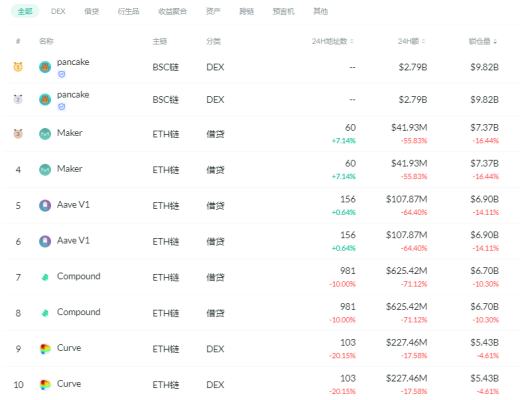Click the silver medal icon for rank 2
Viewport: 520px width, 400px height.
point(18,99)
